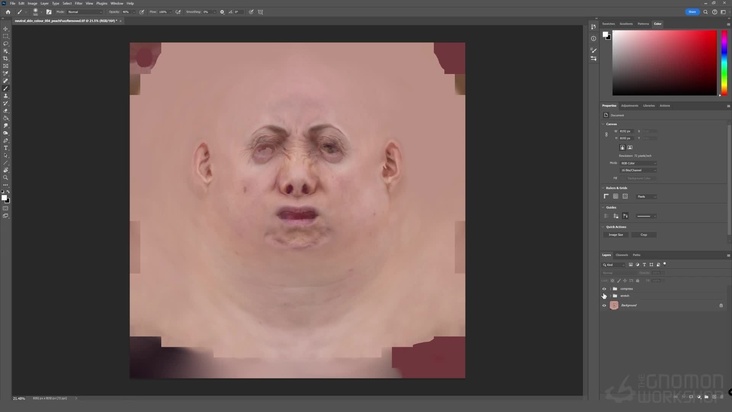Click the canvas Width input field
The width and height of the screenshot is (732, 412).
tap(626, 131)
